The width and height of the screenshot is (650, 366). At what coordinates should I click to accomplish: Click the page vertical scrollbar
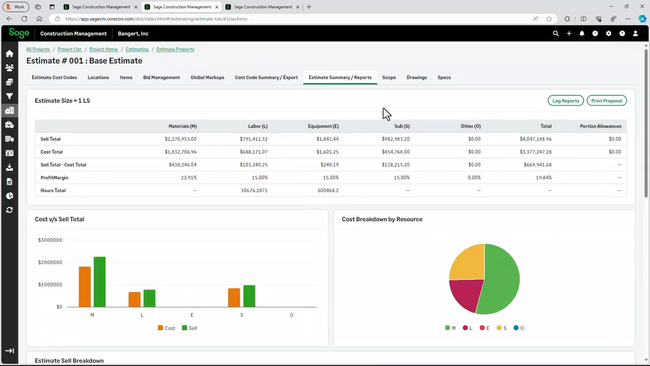tap(645, 124)
